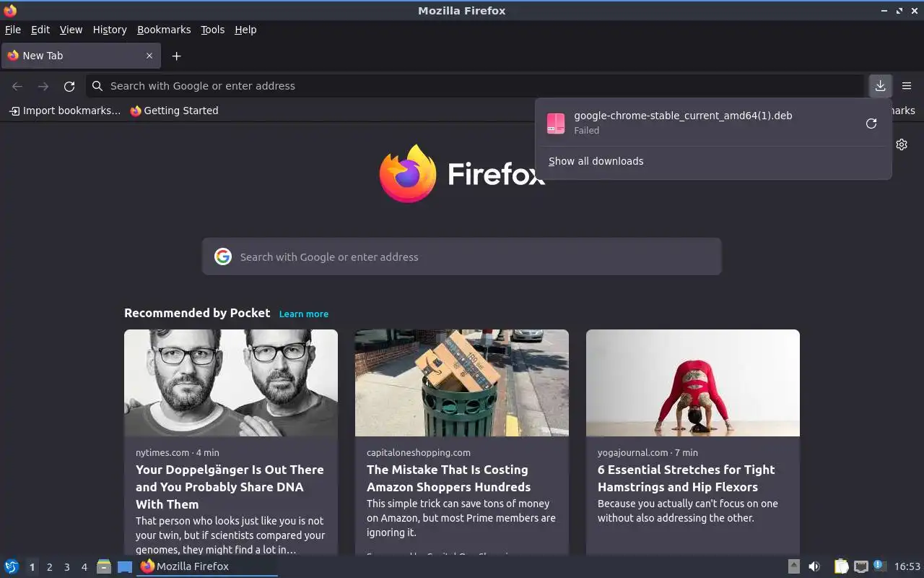The image size is (924, 578).
Task: Open the Help menu
Action: click(245, 30)
